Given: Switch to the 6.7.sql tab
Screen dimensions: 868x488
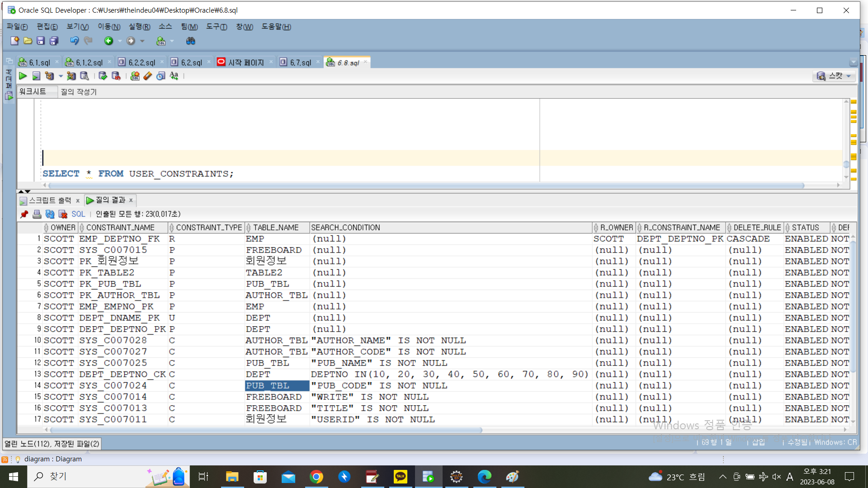Looking at the screenshot, I should [x=300, y=62].
